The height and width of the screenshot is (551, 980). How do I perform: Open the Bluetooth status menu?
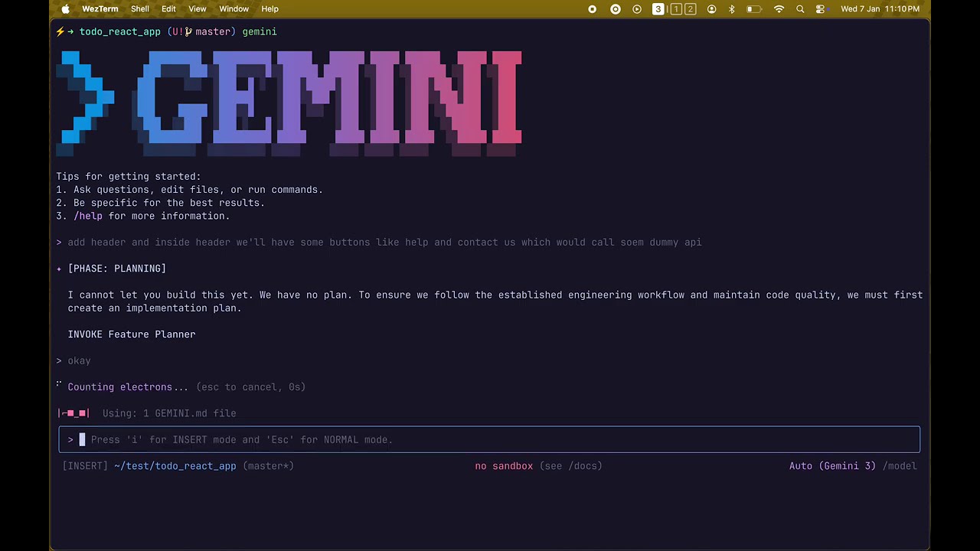point(732,9)
